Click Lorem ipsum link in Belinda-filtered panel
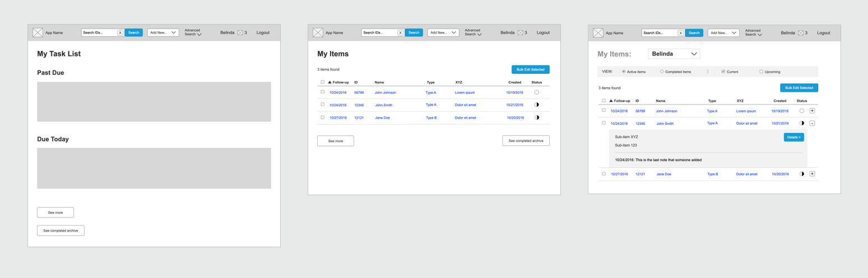The height and width of the screenshot is (278, 868). 746,111
